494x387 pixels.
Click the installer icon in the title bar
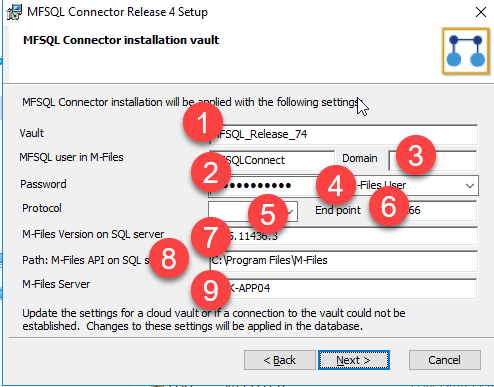point(14,12)
